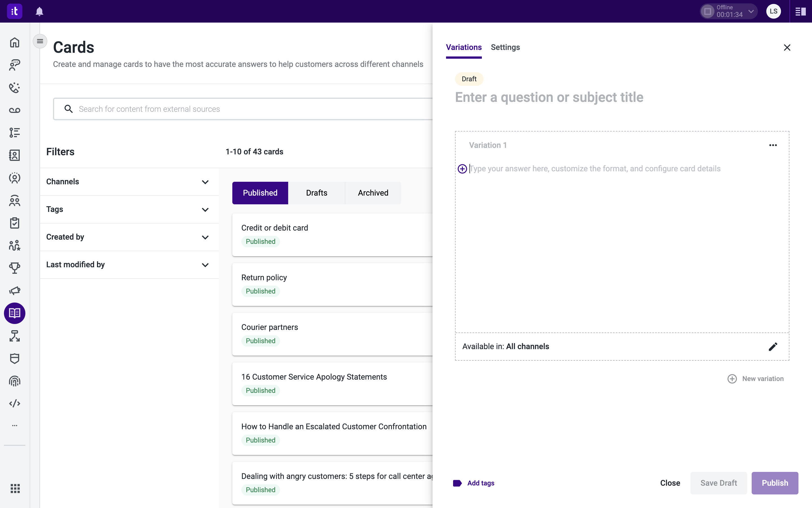Open the code brackets icon in sidebar

14,404
